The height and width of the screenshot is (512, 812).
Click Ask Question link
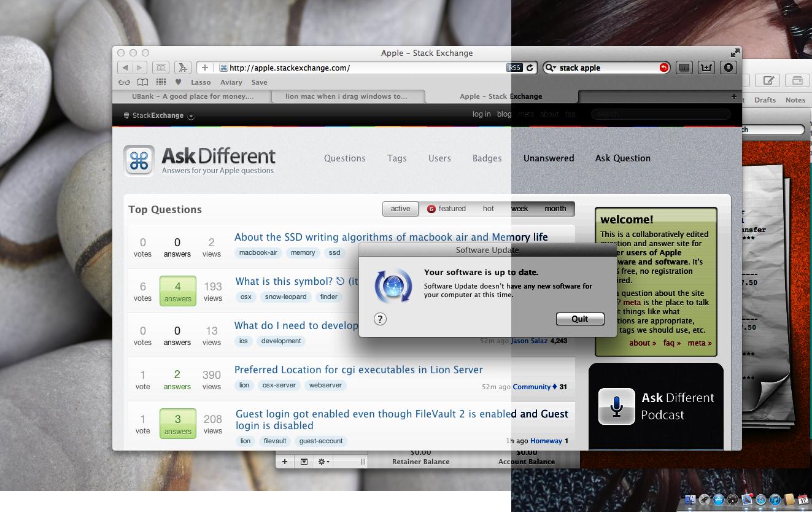[623, 158]
